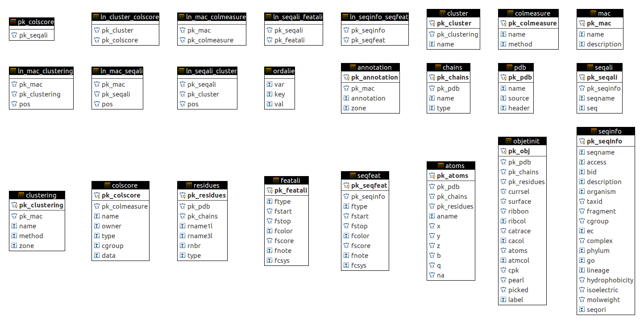
Task: Click the key icon beside pk_cluster
Action: [x=432, y=23]
